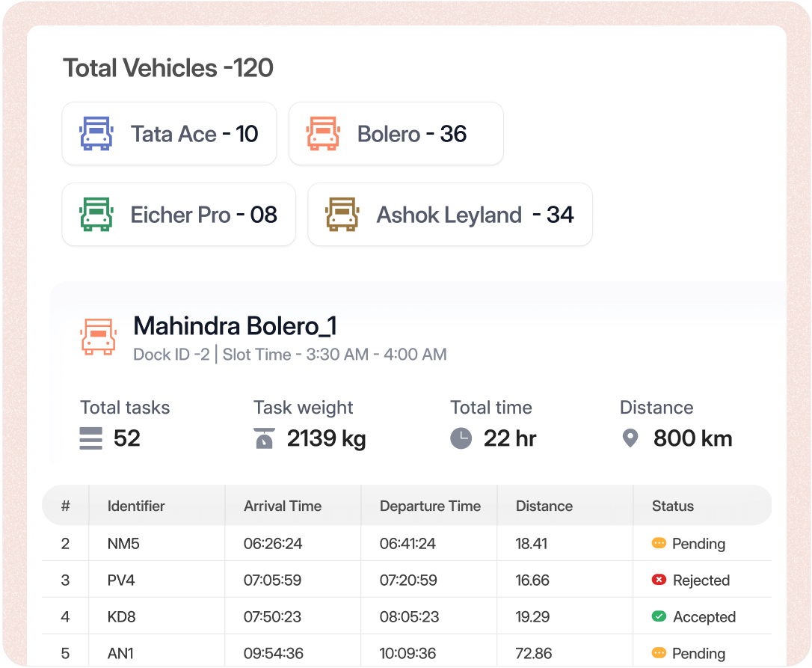Click row number 3 in the table

[65, 580]
